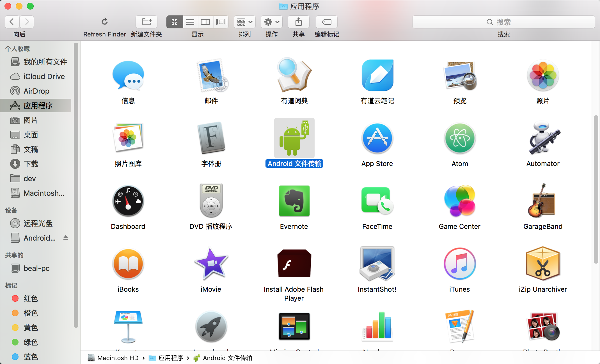The height and width of the screenshot is (364, 600).
Task: Click the App Store application icon
Action: (377, 138)
